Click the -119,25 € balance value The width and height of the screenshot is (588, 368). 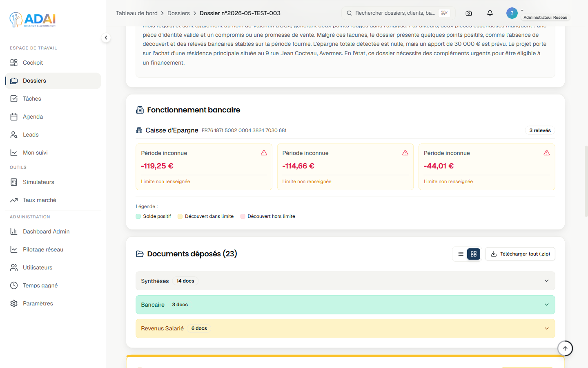point(157,166)
